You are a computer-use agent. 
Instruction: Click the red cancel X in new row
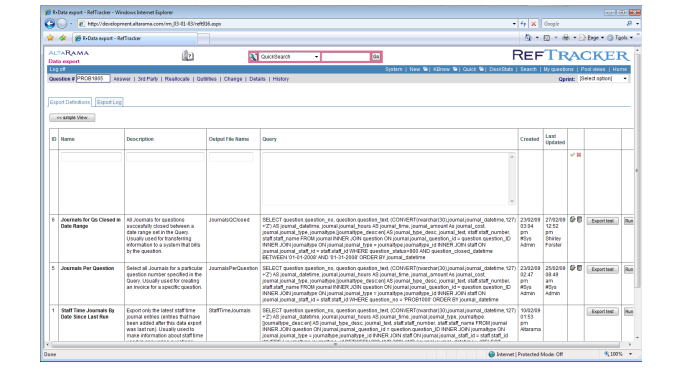tap(579, 155)
